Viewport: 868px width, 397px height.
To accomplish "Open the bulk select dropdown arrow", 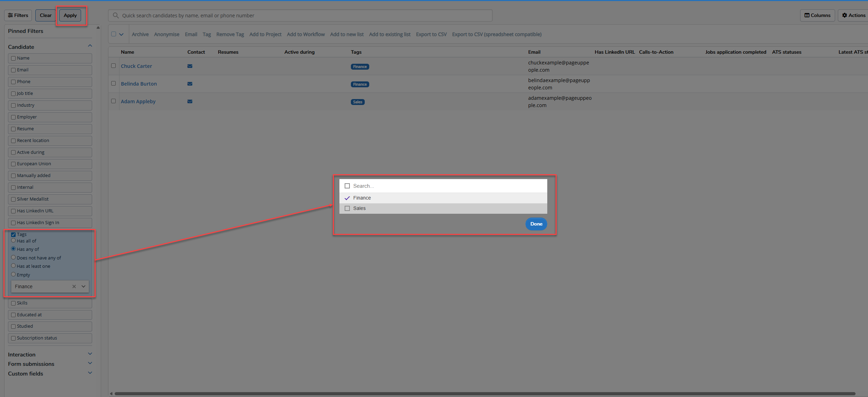I will pos(121,34).
